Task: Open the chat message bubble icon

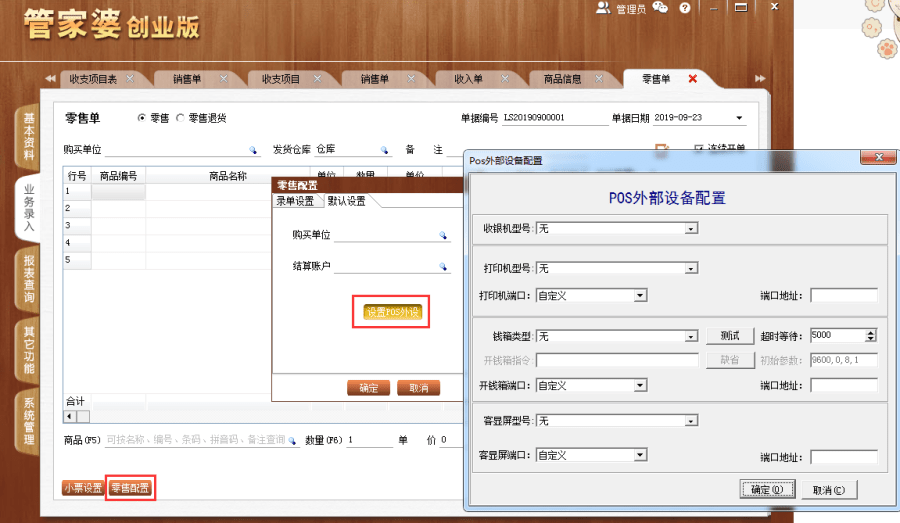Action: [662, 8]
